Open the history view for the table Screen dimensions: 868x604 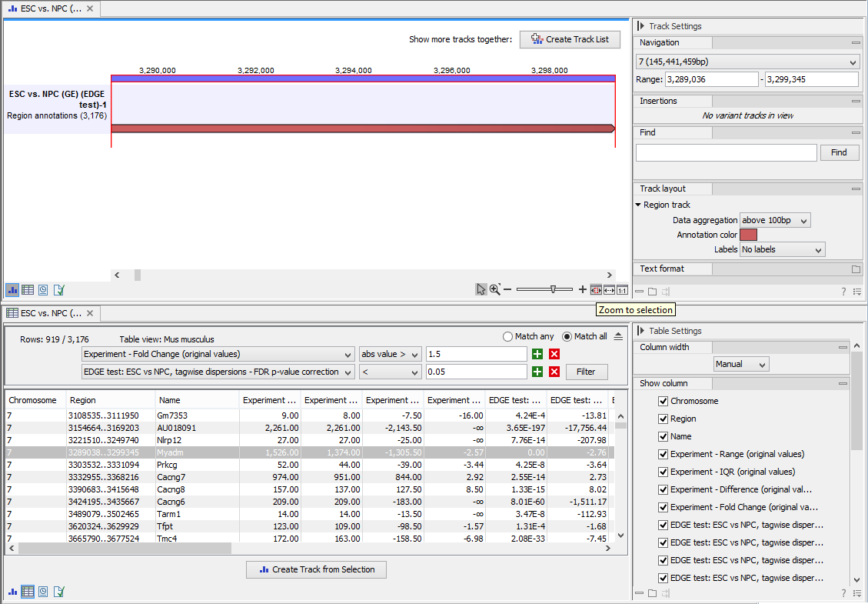tap(44, 592)
